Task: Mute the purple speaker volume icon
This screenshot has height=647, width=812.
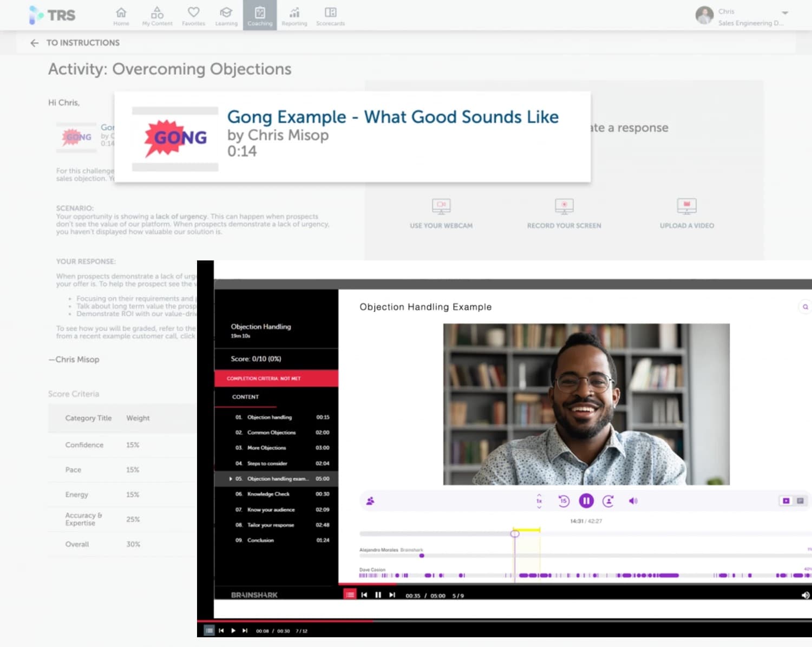Action: click(633, 501)
